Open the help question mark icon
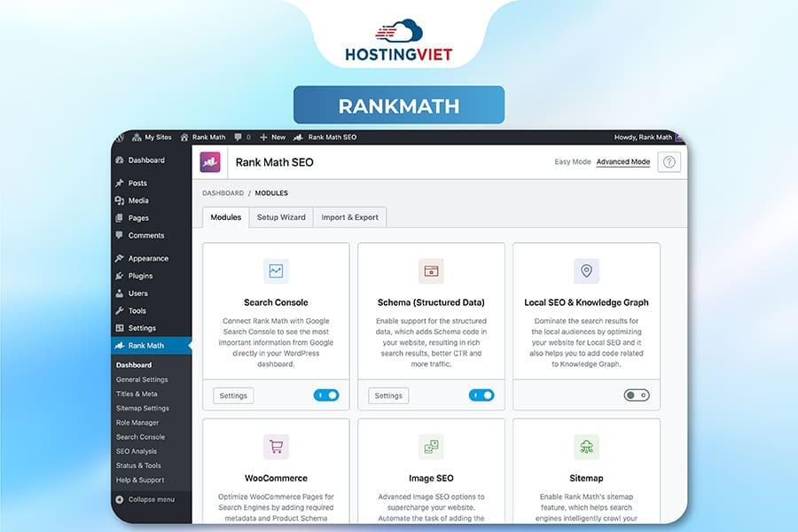The image size is (798, 532). [x=669, y=162]
